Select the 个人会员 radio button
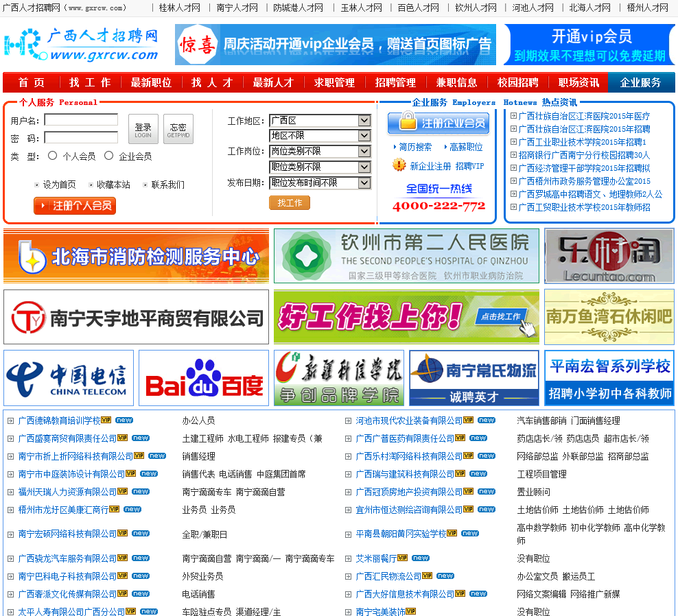Image resolution: width=678 pixels, height=616 pixels. tap(52, 155)
